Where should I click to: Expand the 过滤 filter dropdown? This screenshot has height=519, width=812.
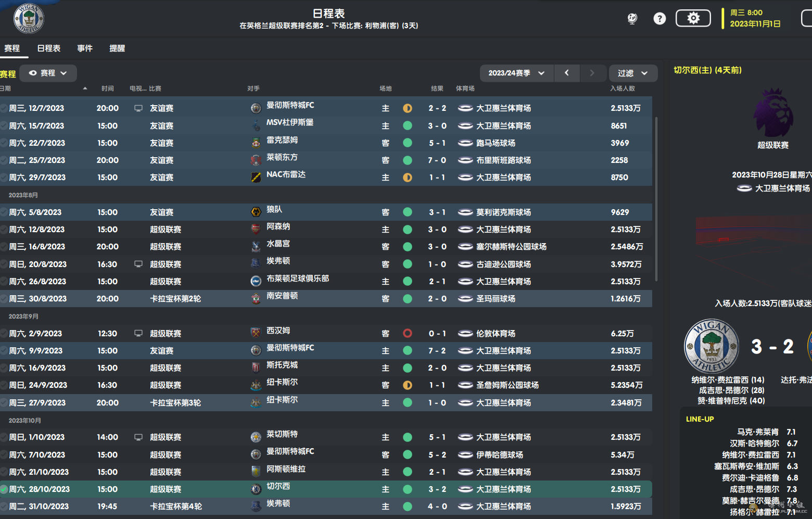(x=633, y=73)
